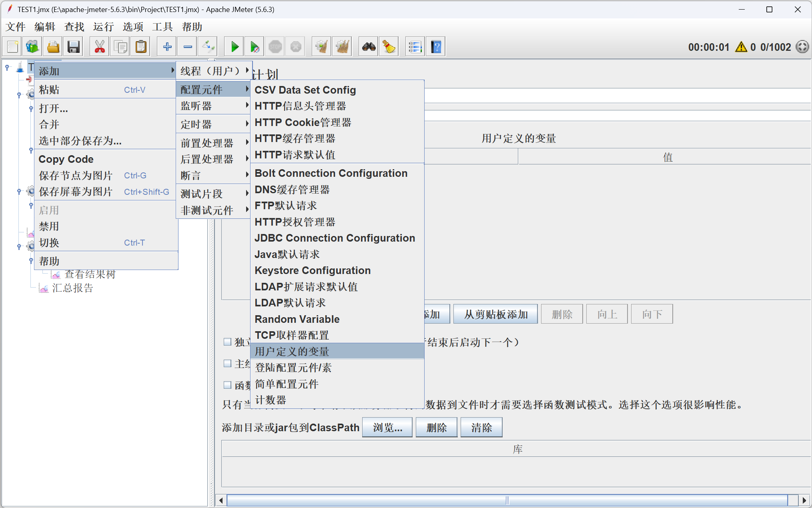812x508 pixels.
Task: Expand all nodes with plus icon
Action: [x=167, y=47]
